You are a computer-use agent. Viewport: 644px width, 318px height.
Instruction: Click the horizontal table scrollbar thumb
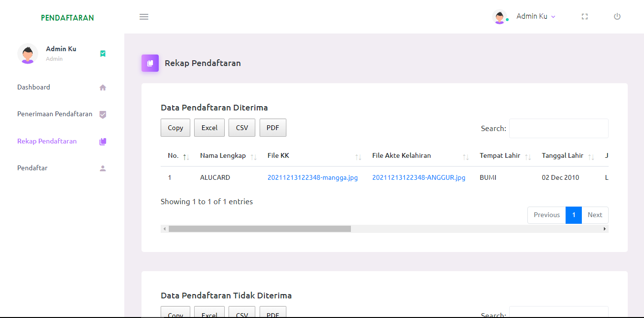point(260,229)
